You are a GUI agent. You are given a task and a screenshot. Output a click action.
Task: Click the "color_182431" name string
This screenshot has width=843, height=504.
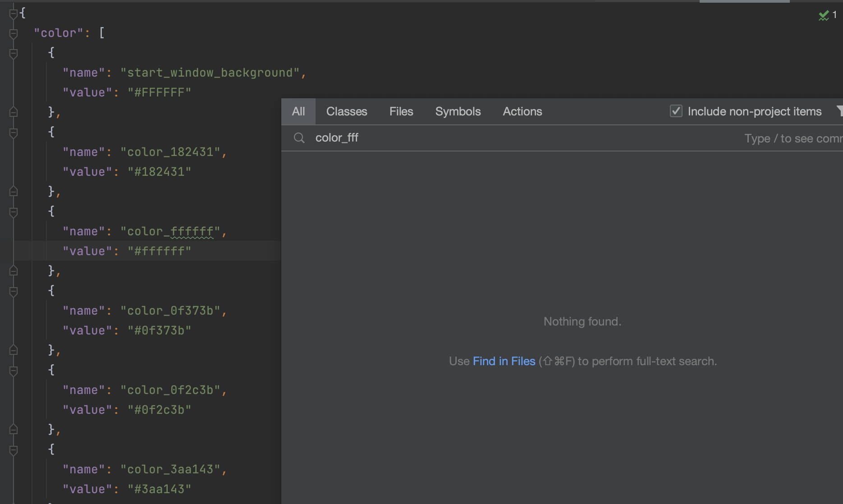coord(170,152)
